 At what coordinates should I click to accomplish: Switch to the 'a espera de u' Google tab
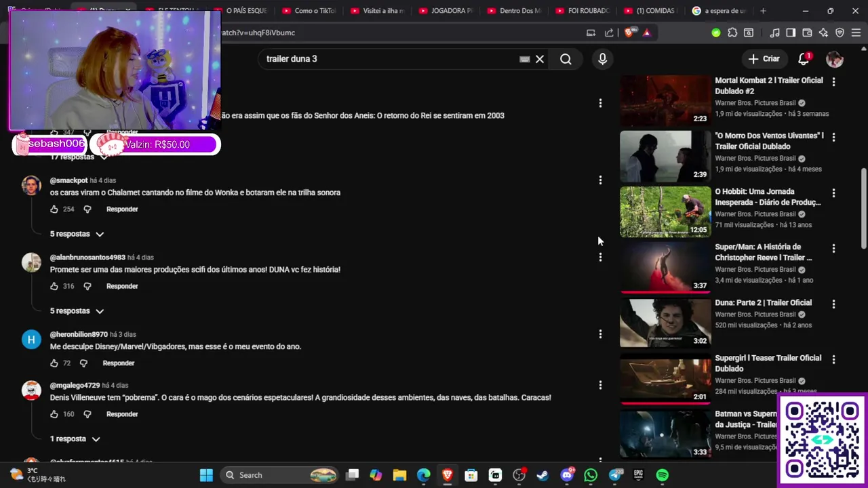[x=719, y=11]
